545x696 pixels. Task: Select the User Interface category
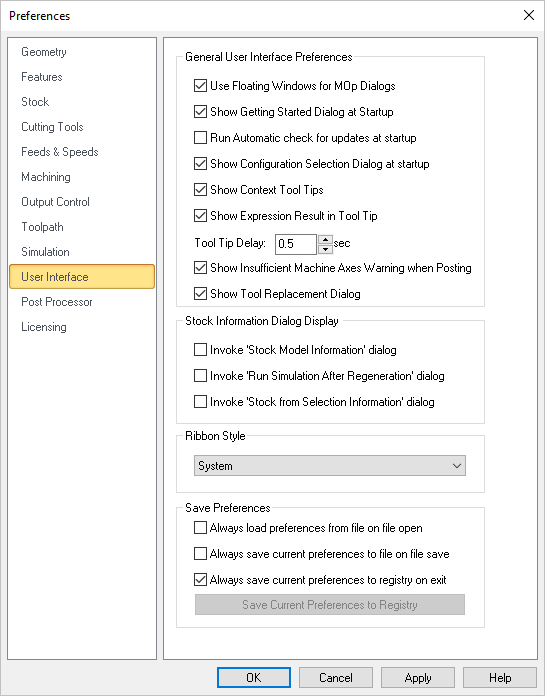pos(82,277)
